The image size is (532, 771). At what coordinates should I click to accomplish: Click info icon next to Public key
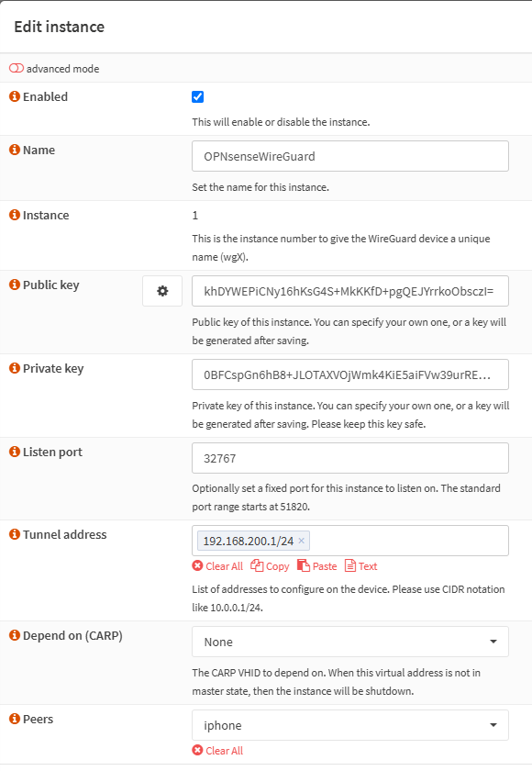pyautogui.click(x=15, y=285)
